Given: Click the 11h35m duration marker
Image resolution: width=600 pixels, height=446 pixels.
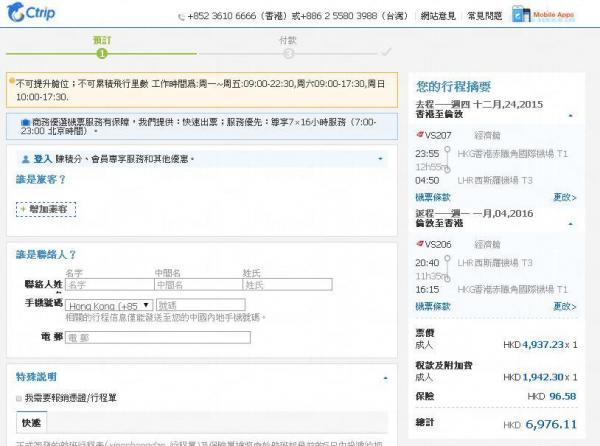Looking at the screenshot, I should pos(430,276).
